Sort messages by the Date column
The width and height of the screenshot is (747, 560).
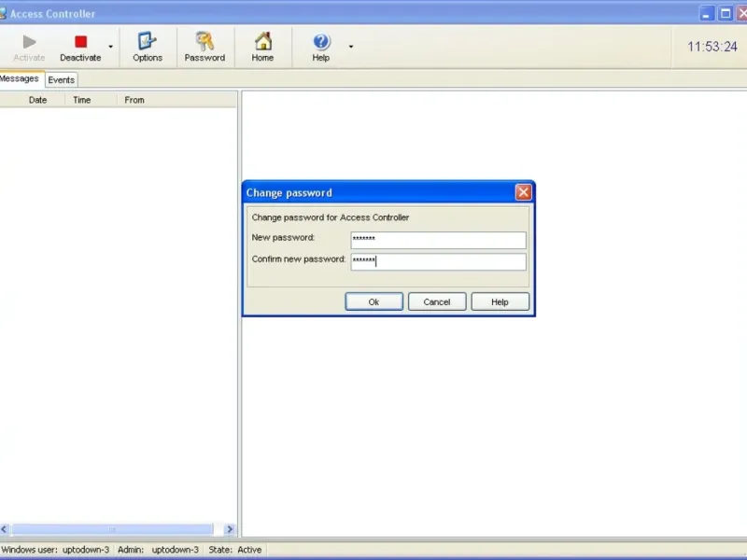pyautogui.click(x=37, y=100)
